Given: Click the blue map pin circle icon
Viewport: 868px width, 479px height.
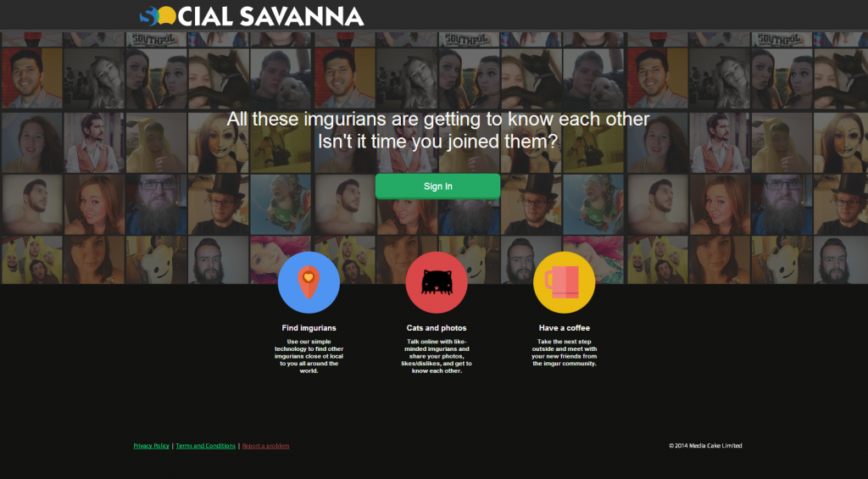Looking at the screenshot, I should coord(309,282).
